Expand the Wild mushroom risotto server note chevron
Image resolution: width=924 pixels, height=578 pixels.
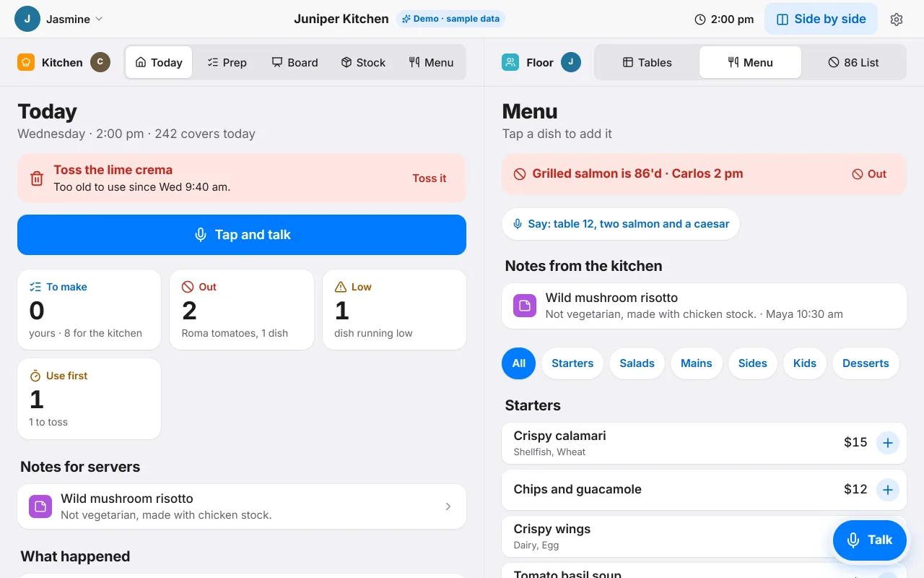click(448, 506)
